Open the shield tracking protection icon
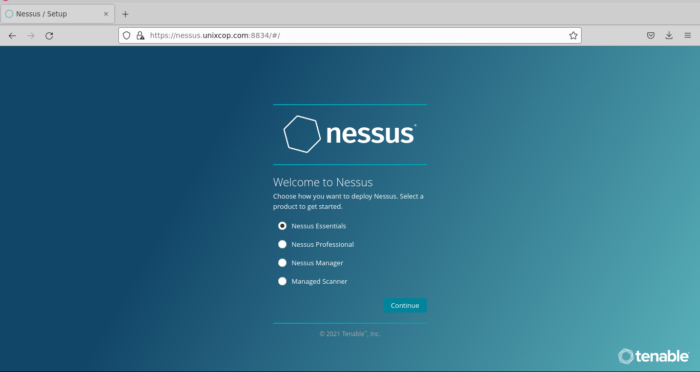 tap(127, 36)
